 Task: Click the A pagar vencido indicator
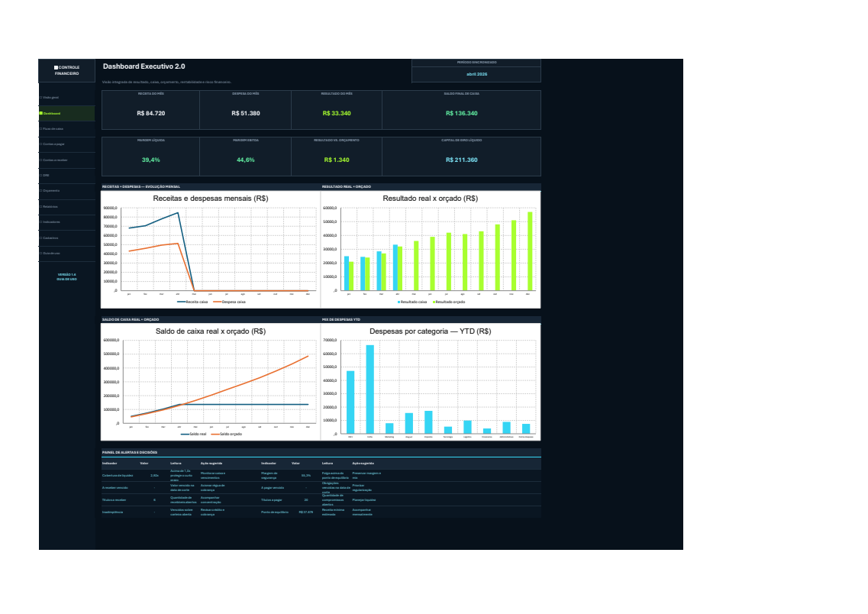click(x=273, y=488)
